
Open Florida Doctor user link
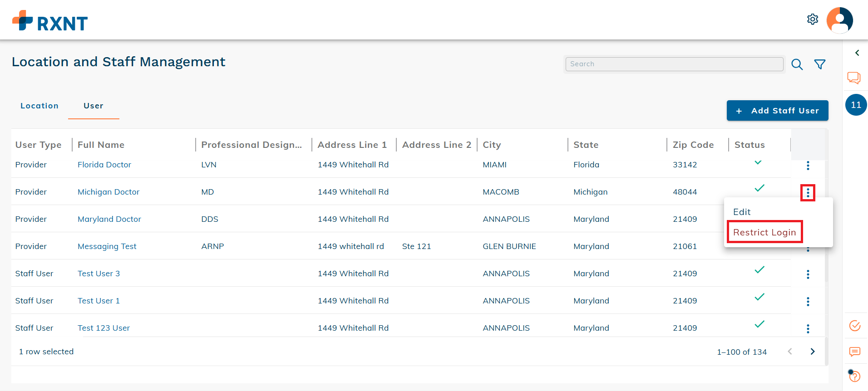coord(104,165)
